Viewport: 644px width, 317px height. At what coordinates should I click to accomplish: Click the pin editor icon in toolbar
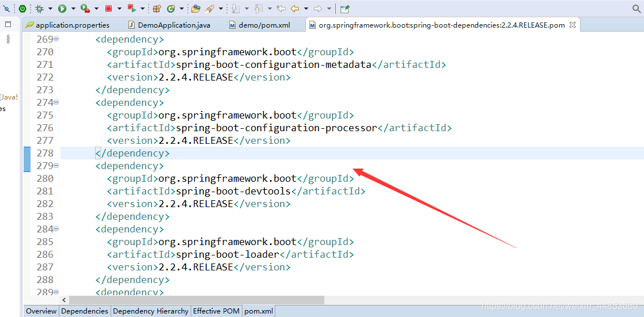coord(345,8)
